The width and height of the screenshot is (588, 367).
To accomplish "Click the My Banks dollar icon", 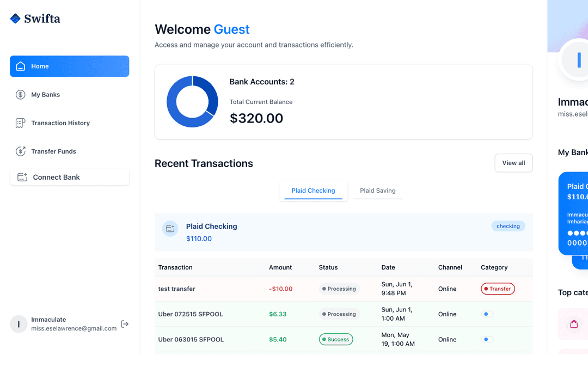I will coord(21,95).
